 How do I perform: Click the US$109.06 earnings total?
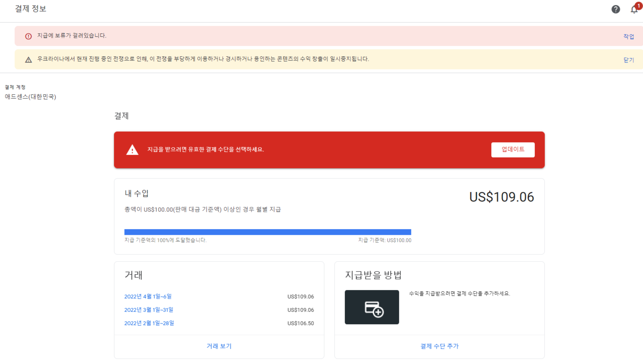[501, 197]
